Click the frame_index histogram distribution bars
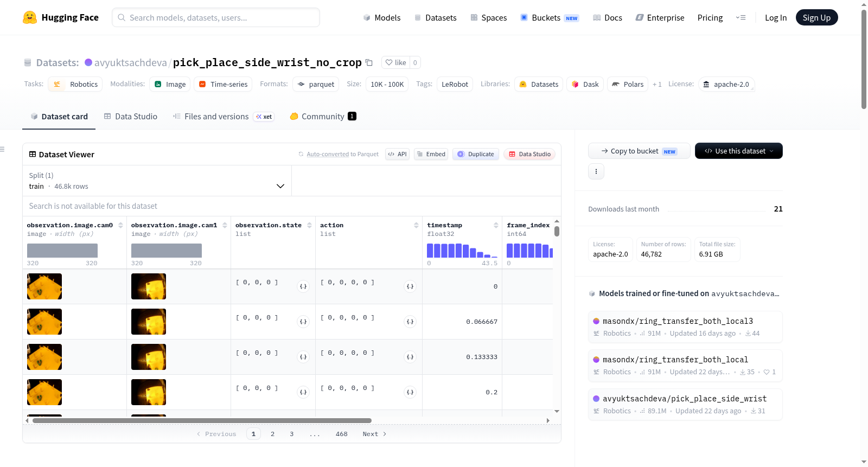 [529, 251]
